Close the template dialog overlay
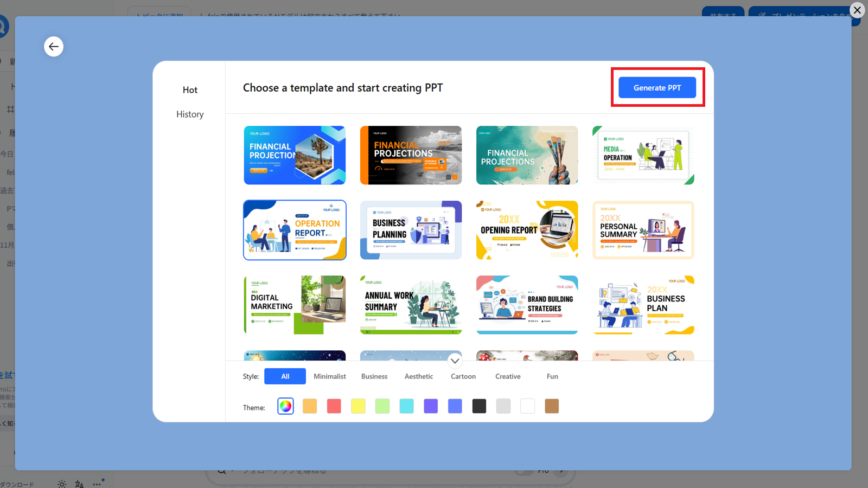The width and height of the screenshot is (868, 488). tap(857, 10)
